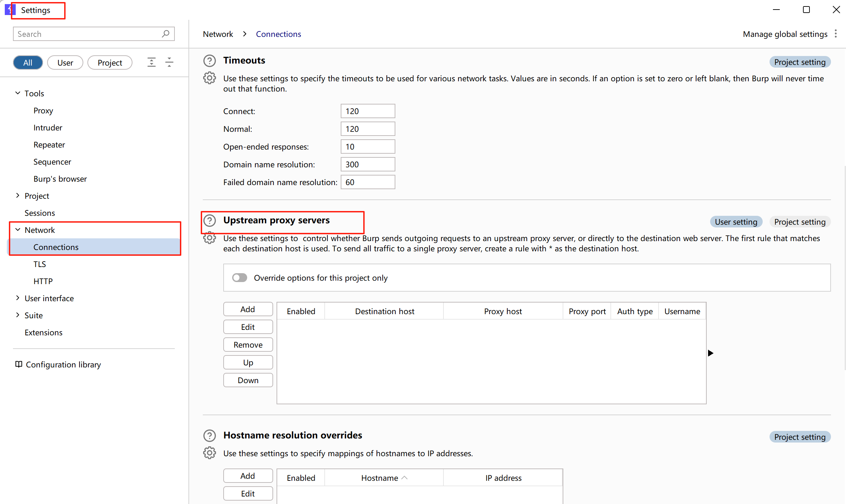Click Upstream proxy servers help icon
Screen dimensions: 846x504
[210, 221]
